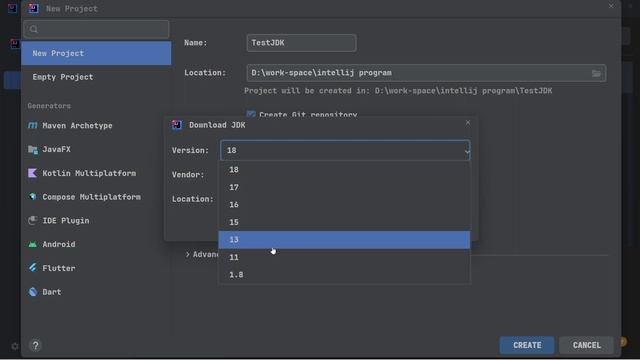640x360 pixels.
Task: Click the Maven Archetype icon
Action: pyautogui.click(x=33, y=126)
